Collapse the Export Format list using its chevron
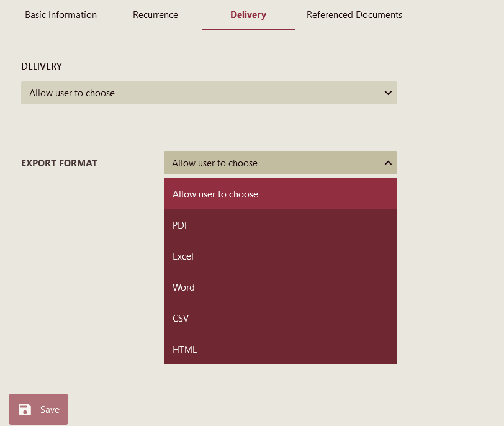This screenshot has height=426, width=504. [x=388, y=163]
